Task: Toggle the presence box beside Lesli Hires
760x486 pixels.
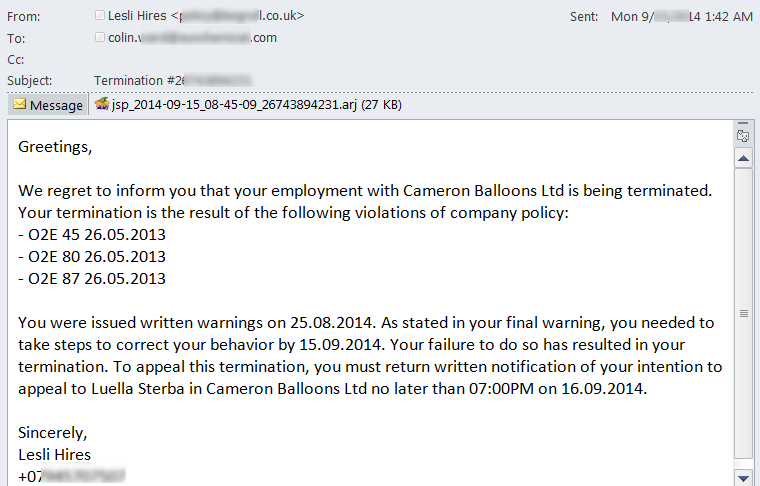Action: [99, 16]
